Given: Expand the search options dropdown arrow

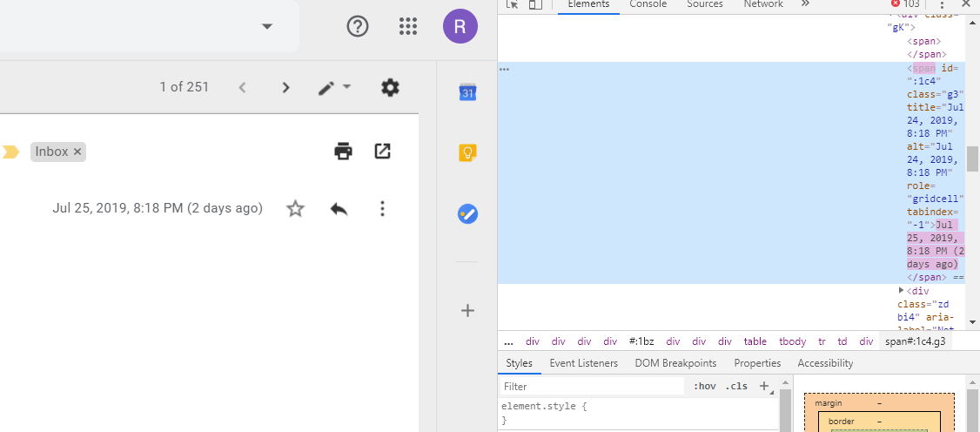Looking at the screenshot, I should tap(267, 26).
